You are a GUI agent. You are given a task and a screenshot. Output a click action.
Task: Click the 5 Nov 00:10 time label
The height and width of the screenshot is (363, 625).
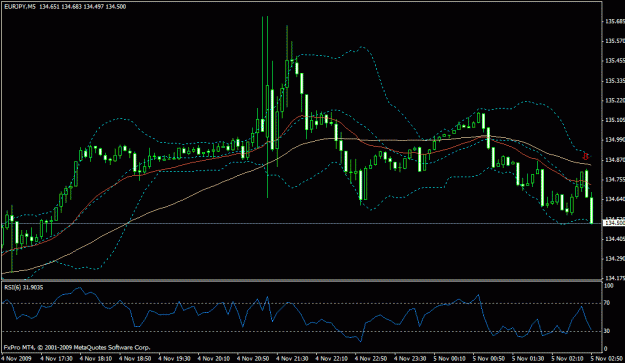pyautogui.click(x=450, y=358)
